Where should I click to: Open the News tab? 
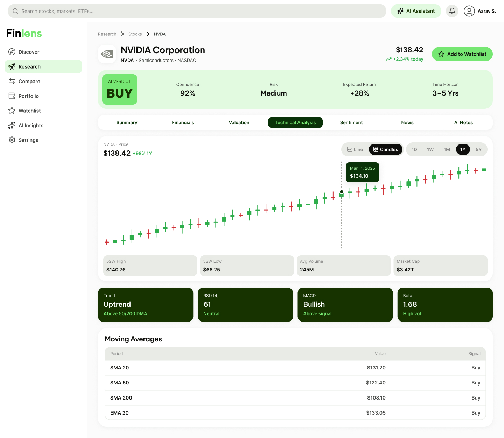407,122
